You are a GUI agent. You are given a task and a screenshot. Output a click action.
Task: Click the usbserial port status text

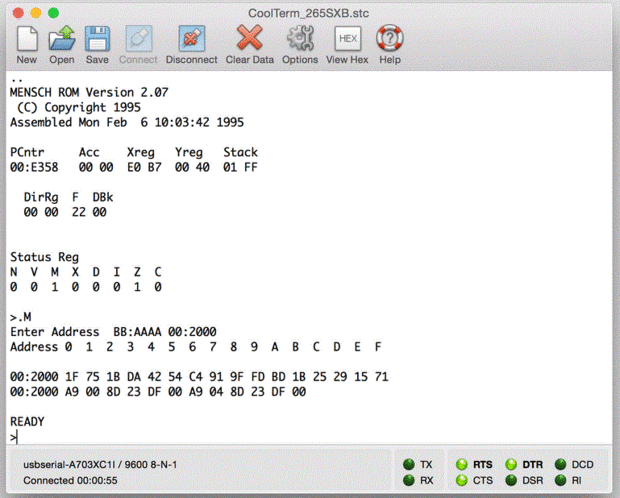(x=100, y=464)
